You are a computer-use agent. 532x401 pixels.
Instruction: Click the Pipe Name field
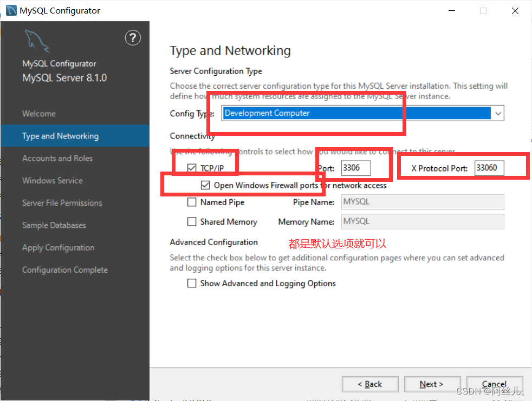(x=423, y=202)
